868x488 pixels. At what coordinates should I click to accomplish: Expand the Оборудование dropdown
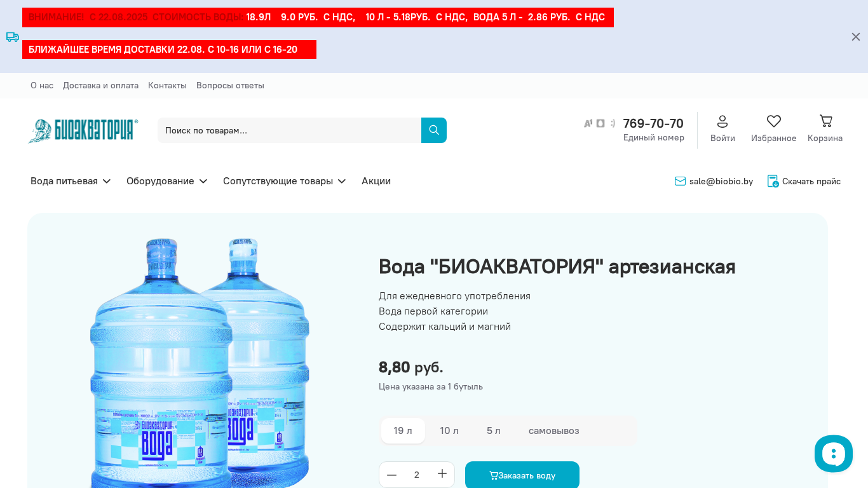click(x=167, y=181)
